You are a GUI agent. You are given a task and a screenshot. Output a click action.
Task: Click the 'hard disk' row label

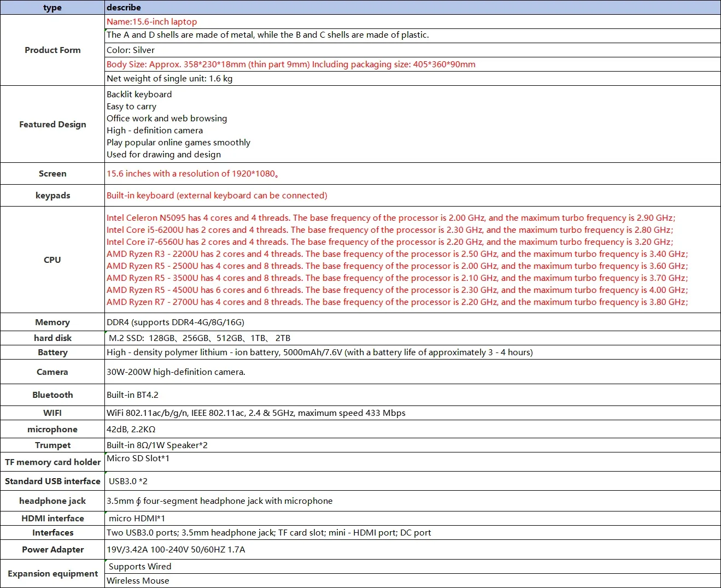click(52, 338)
